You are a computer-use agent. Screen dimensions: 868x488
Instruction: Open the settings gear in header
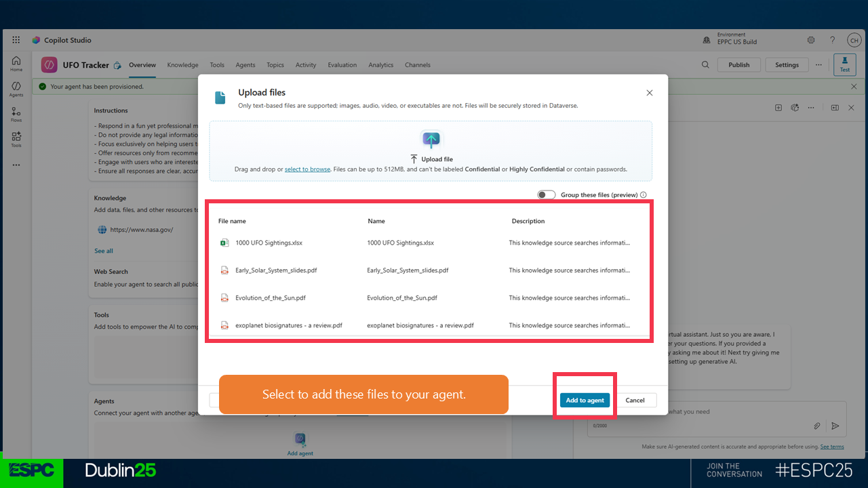point(811,40)
